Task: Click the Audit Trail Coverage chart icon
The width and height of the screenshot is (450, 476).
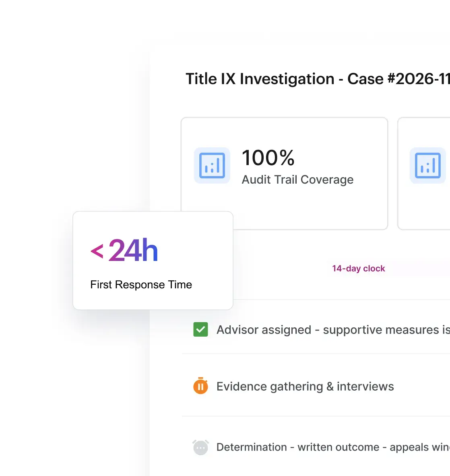Action: point(212,166)
